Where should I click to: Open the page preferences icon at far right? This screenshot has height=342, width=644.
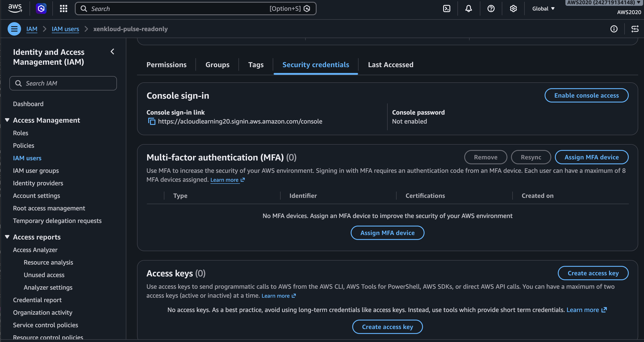coord(635,29)
